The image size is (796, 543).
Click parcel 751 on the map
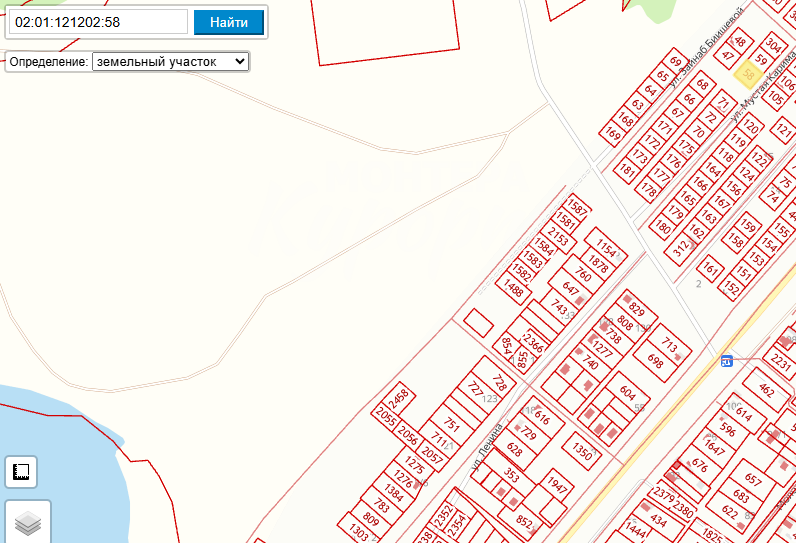click(451, 424)
